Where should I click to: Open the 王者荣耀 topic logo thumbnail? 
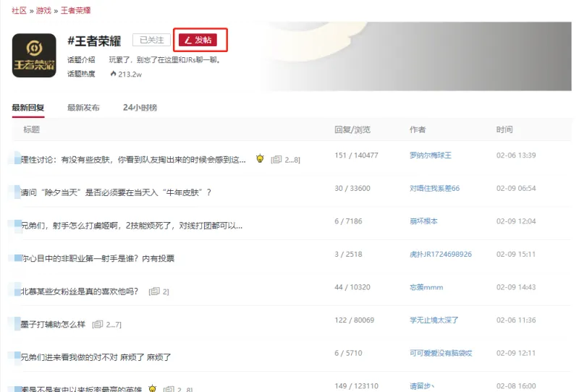[x=34, y=56]
